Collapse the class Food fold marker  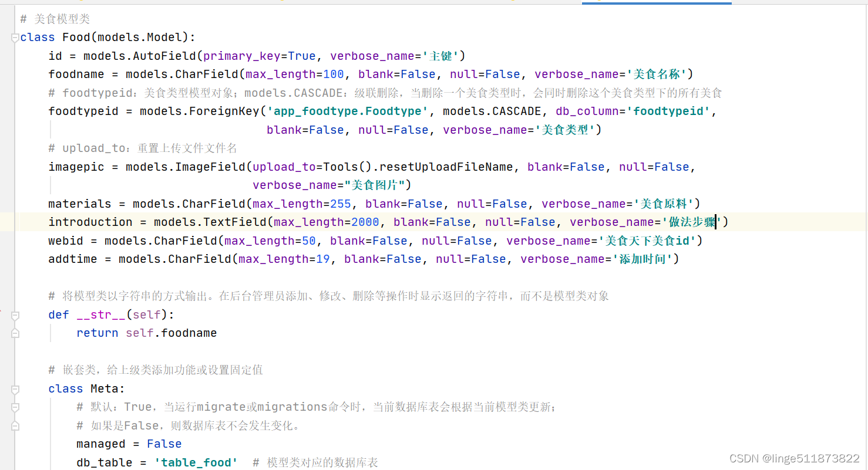tap(15, 38)
